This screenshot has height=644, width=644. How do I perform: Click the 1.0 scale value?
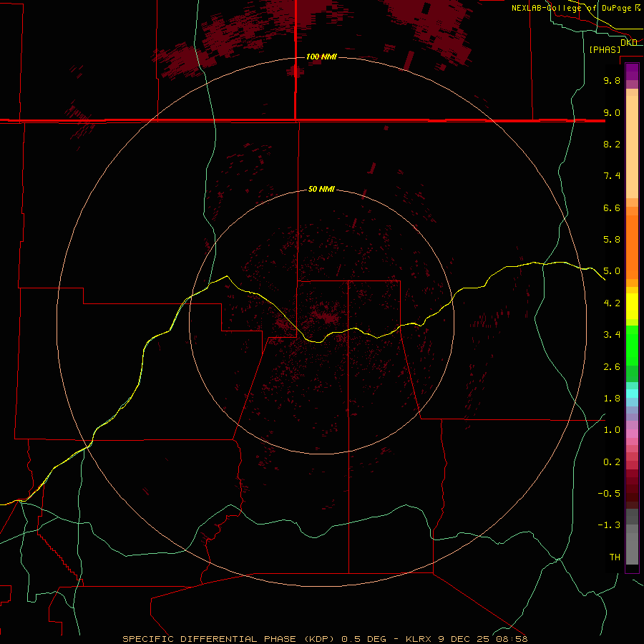pyautogui.click(x=612, y=430)
